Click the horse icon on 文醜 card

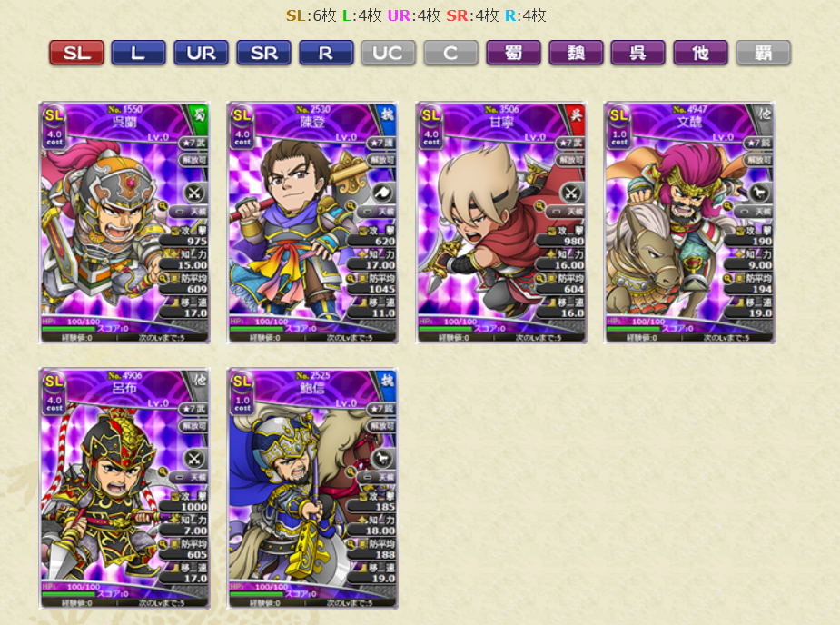point(759,193)
